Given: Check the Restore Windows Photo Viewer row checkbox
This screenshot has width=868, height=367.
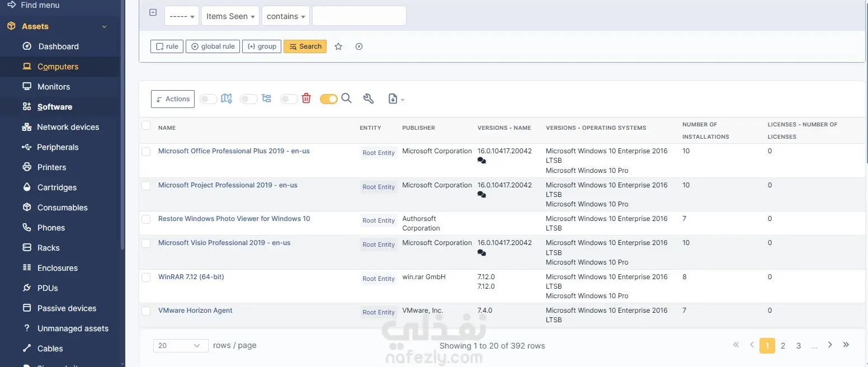Looking at the screenshot, I should [x=146, y=219].
